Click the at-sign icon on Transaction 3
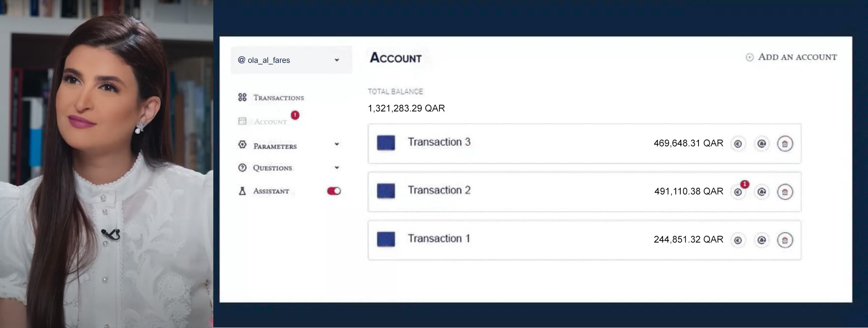 pyautogui.click(x=761, y=144)
